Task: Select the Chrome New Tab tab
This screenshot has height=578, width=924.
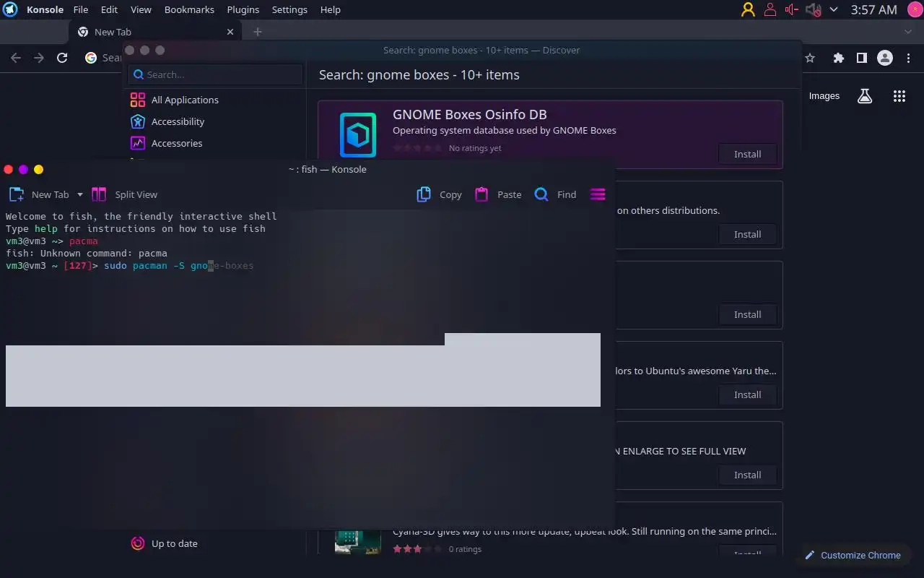Action: click(x=155, y=32)
